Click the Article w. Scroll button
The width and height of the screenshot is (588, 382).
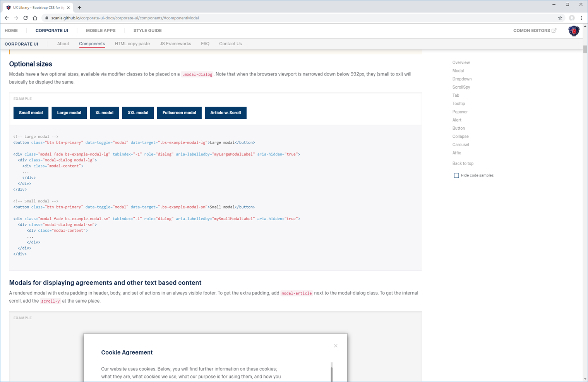coord(225,113)
